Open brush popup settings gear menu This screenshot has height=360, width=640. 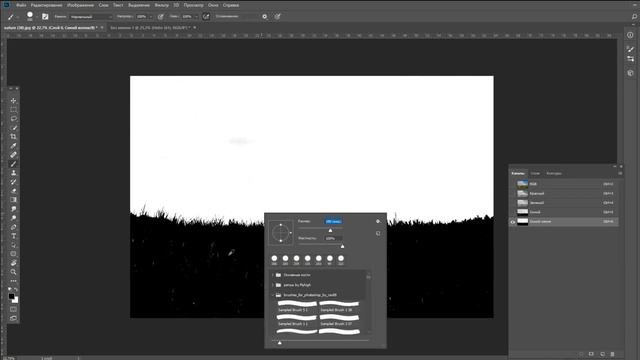[378, 221]
